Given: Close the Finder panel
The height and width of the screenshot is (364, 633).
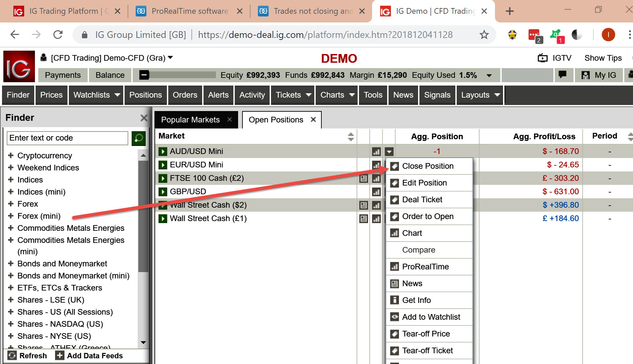Looking at the screenshot, I should (144, 118).
